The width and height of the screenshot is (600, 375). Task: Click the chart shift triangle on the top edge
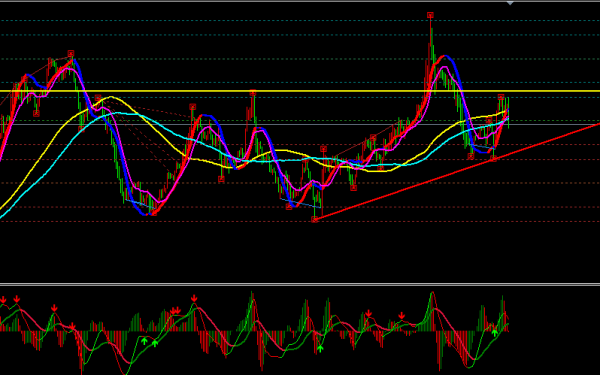coord(510,3)
